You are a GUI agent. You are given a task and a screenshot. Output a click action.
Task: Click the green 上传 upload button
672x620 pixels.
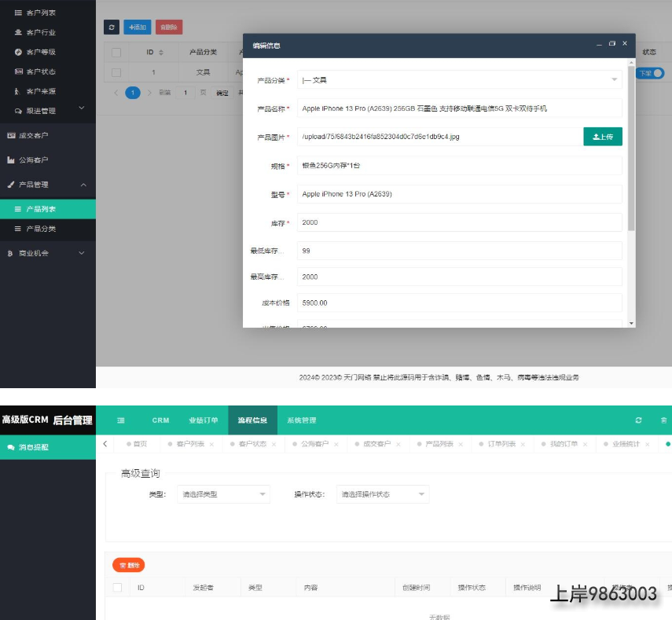point(602,137)
